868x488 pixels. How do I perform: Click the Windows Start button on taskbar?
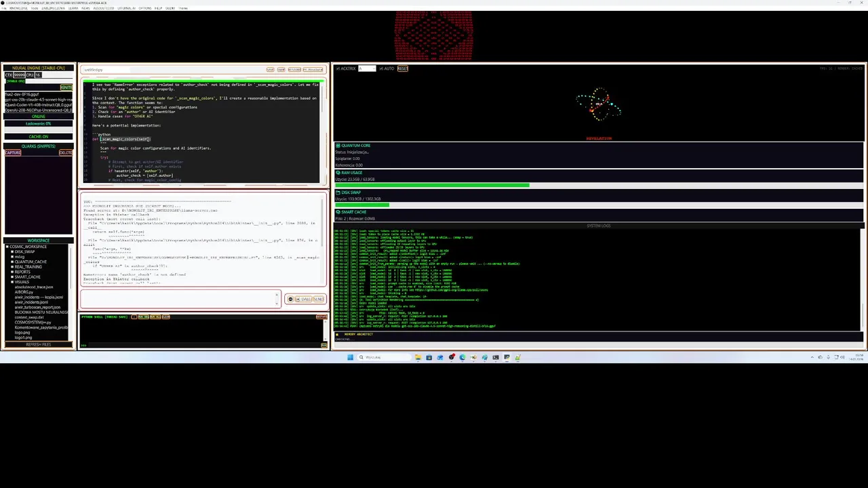pos(350,357)
